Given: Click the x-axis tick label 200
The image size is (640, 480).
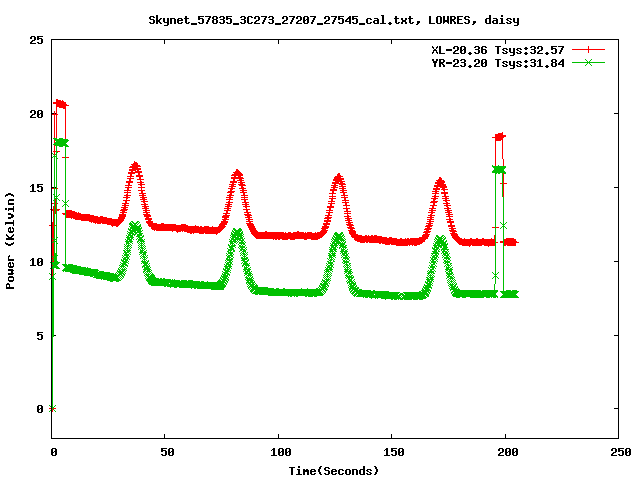Looking at the screenshot, I should tap(507, 452).
